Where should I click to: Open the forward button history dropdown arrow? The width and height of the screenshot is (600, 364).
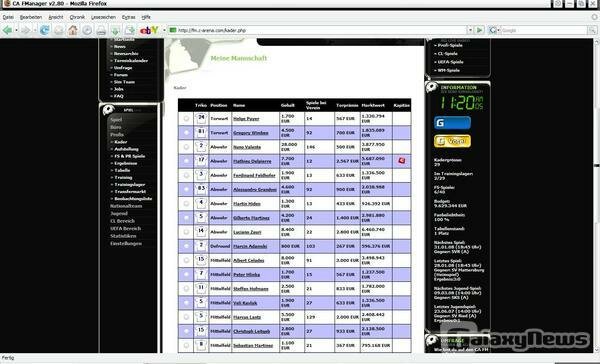[x=34, y=30]
